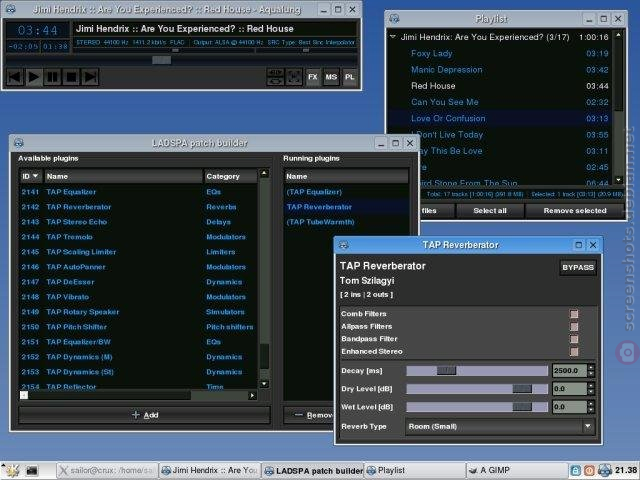Select TAP Stereo Echo plugin
Screen dimensions: 640x480
(x=139, y=222)
